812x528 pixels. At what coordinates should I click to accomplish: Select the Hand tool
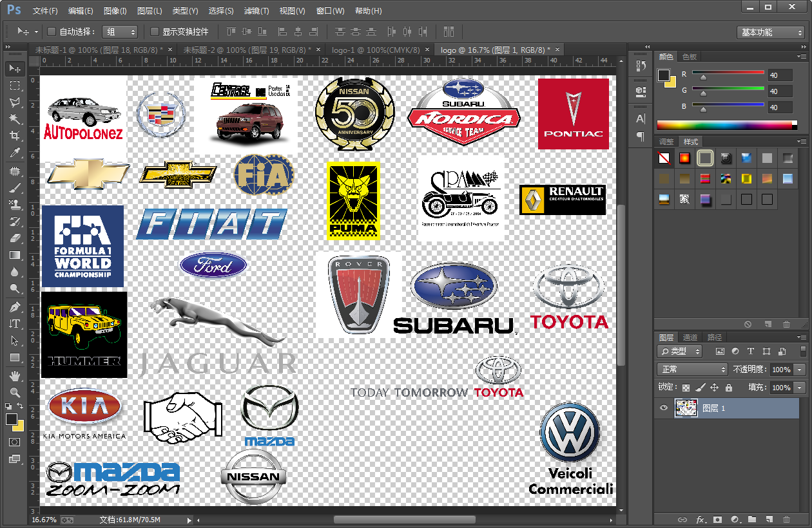click(x=15, y=376)
